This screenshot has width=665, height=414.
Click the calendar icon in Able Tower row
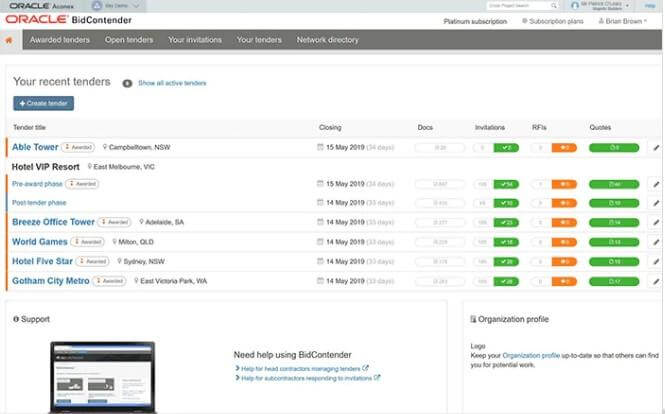320,147
